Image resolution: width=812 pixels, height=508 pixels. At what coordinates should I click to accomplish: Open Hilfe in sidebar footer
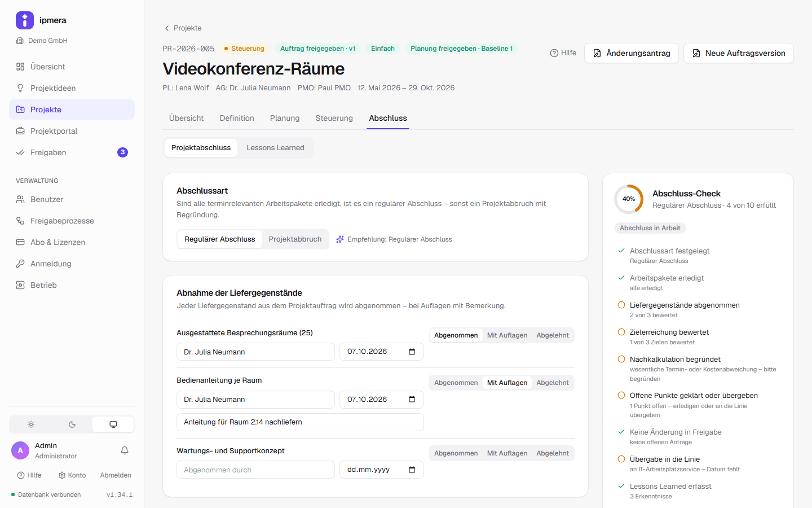(x=29, y=475)
